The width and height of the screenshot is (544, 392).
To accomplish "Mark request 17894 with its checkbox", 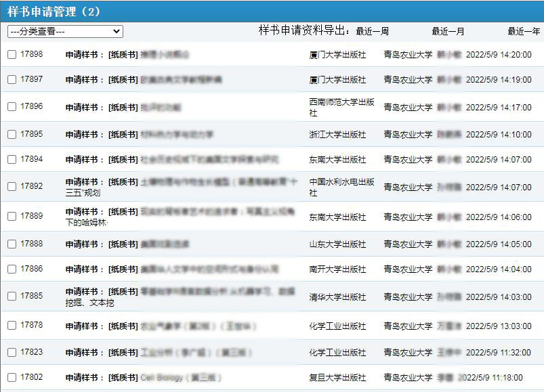I will [12, 160].
